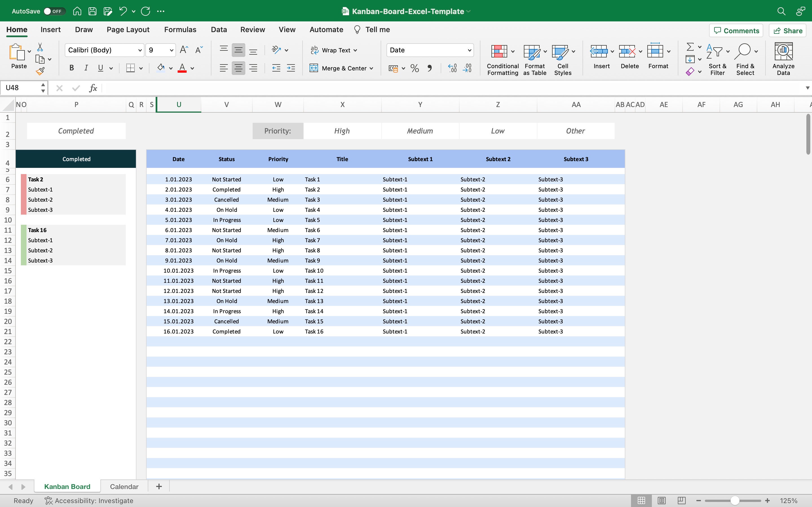Viewport: 812px width, 507px height.
Task: Click Merge & Center
Action: [341, 68]
